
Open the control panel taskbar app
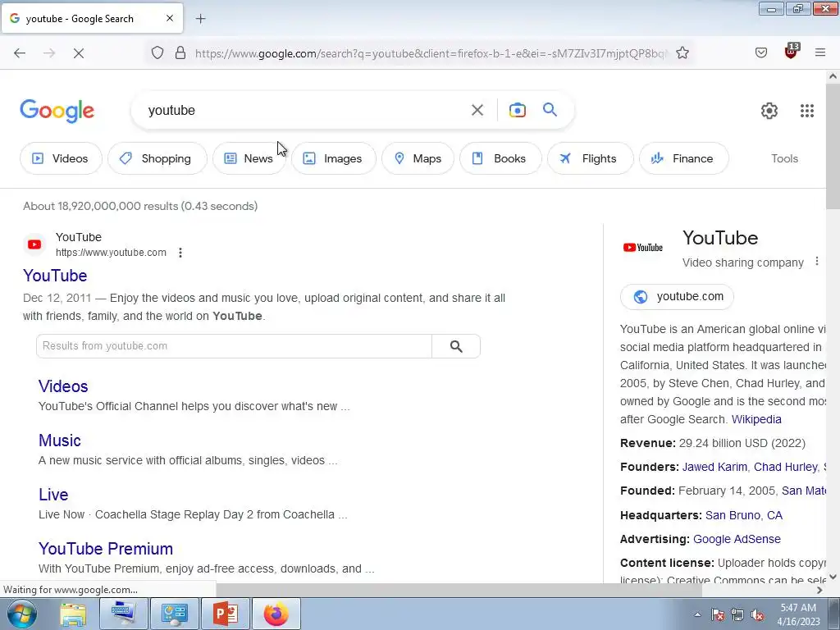click(x=174, y=614)
